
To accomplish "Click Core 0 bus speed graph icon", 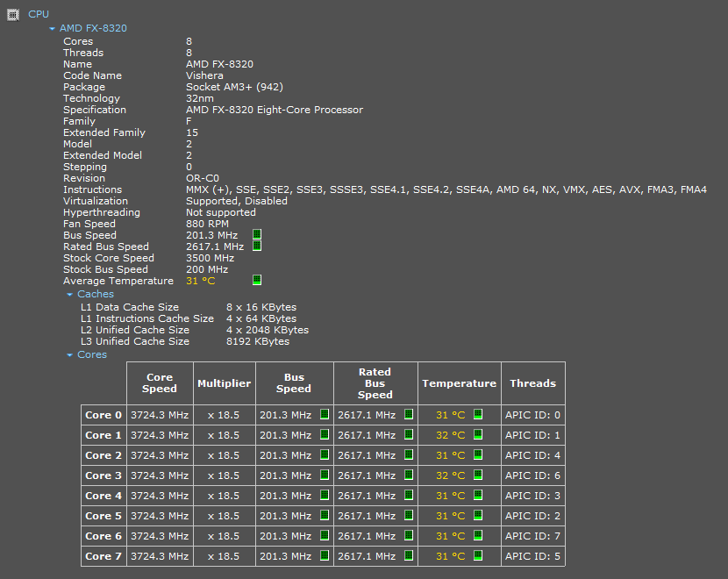I will 324,415.
